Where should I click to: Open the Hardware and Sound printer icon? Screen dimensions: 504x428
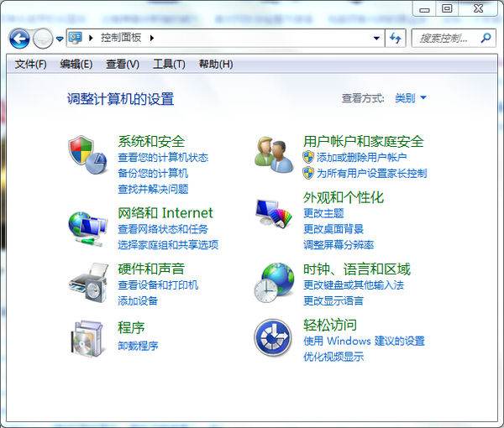pyautogui.click(x=88, y=283)
